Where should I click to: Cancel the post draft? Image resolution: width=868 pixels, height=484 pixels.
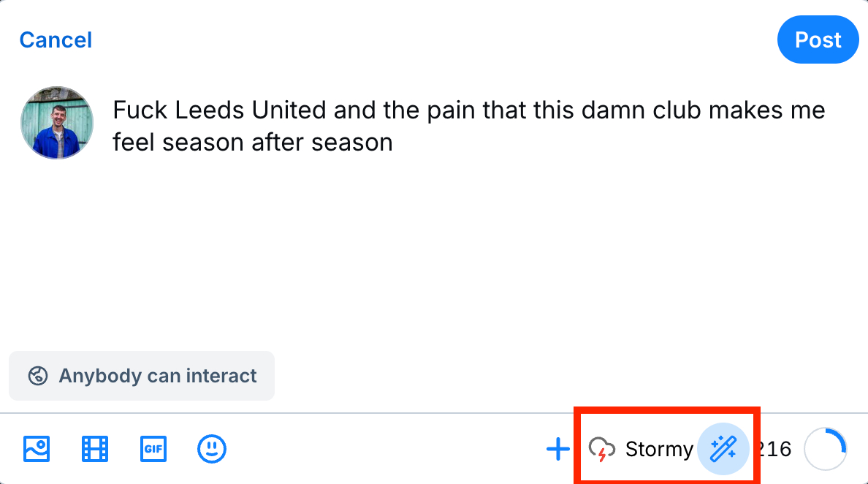[x=56, y=39]
